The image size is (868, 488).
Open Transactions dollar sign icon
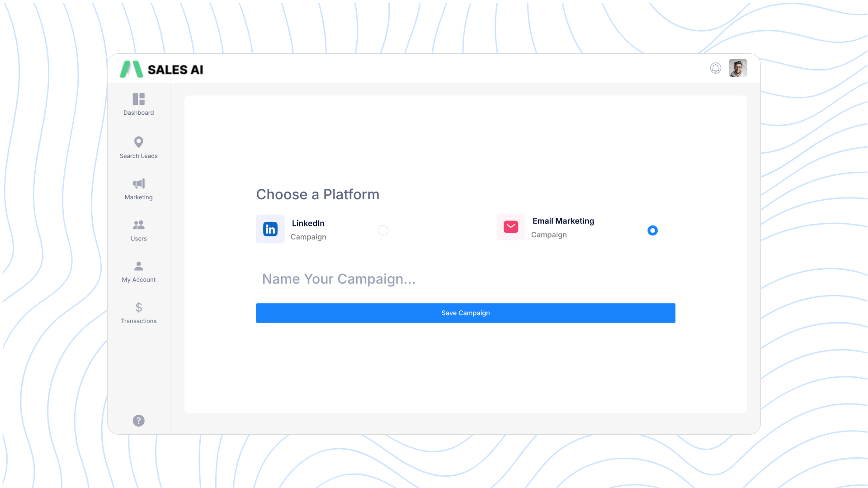(x=138, y=307)
